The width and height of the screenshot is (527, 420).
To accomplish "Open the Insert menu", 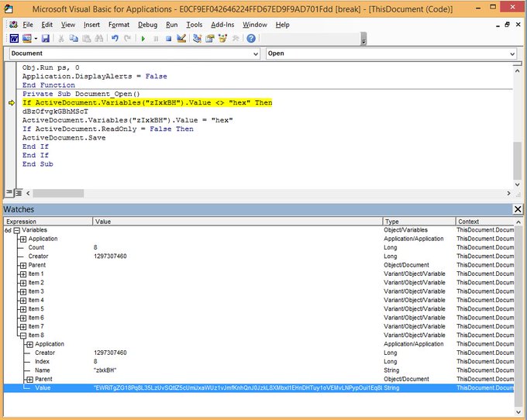I will tap(91, 25).
